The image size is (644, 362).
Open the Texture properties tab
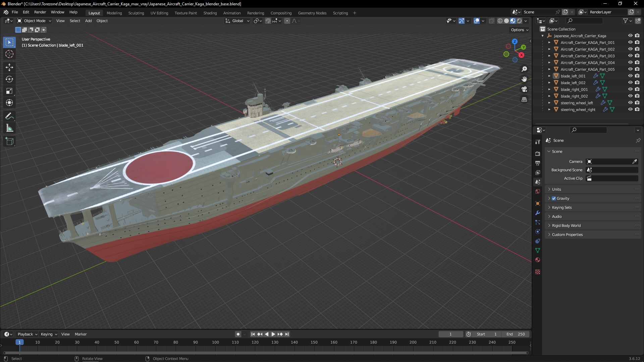(x=538, y=272)
